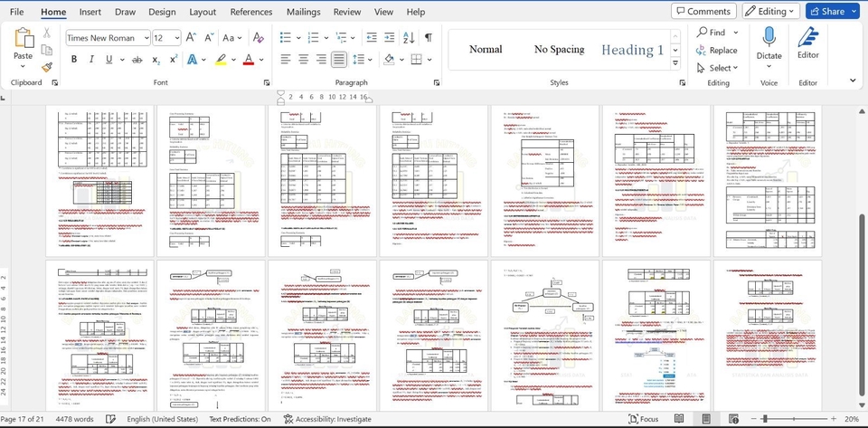
Task: Decrease paragraph indent
Action: pyautogui.click(x=372, y=38)
